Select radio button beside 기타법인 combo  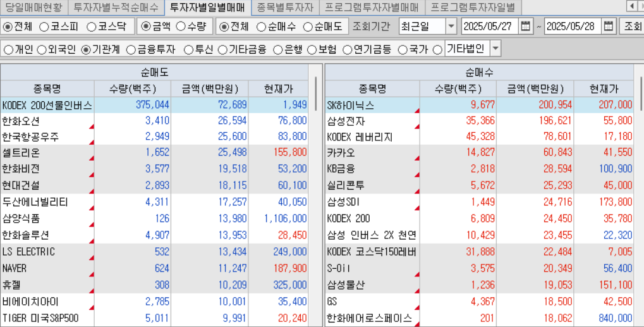click(x=437, y=50)
